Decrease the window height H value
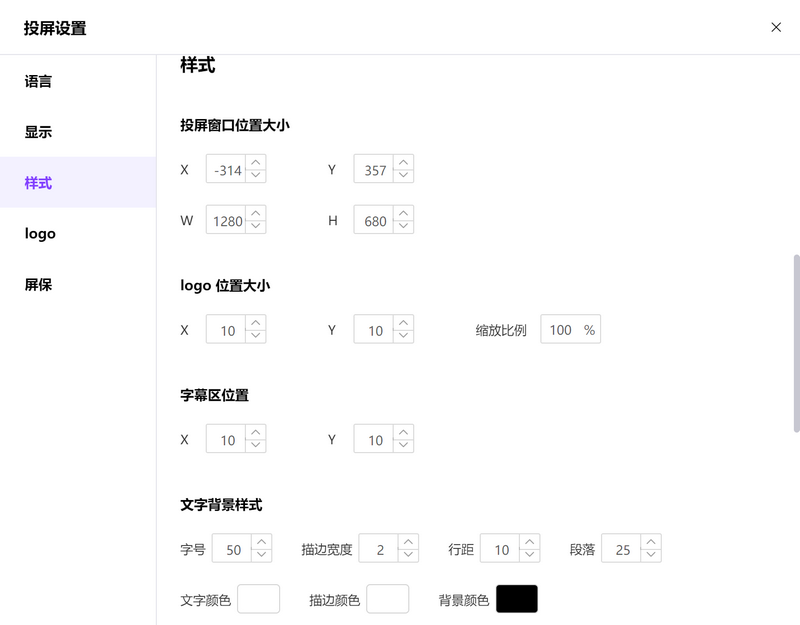 403,226
